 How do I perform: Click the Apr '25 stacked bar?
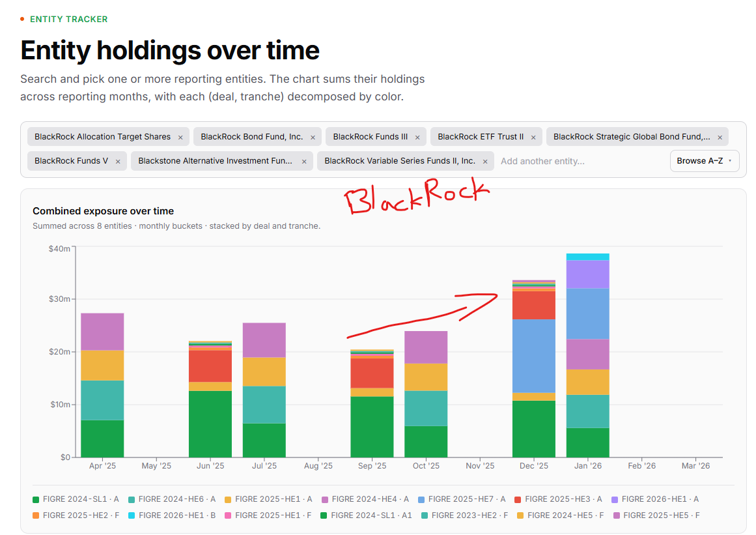coord(102,385)
